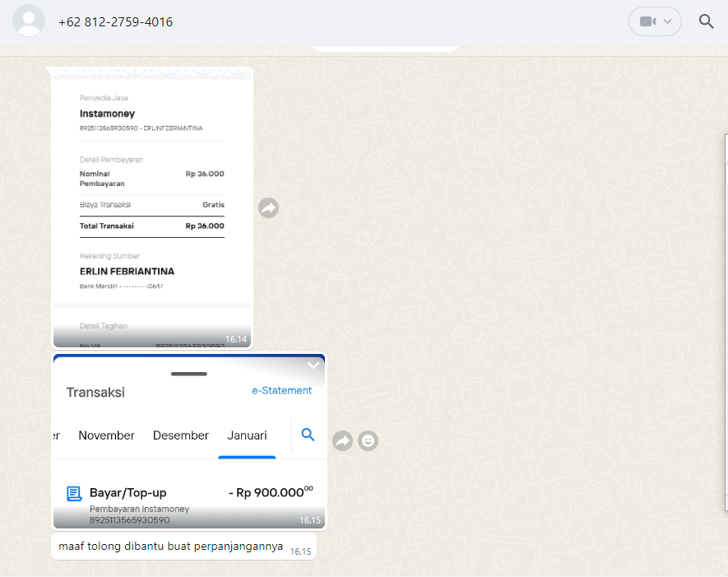Viewport: 728px width, 577px height.
Task: Click message 'maaf tolong dibantu buat perpanjangannya'
Action: click(x=170, y=547)
